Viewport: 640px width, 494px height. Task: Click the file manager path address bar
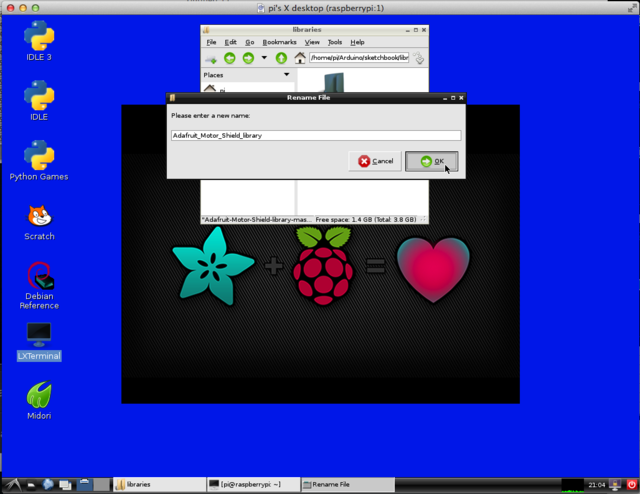click(x=358, y=58)
